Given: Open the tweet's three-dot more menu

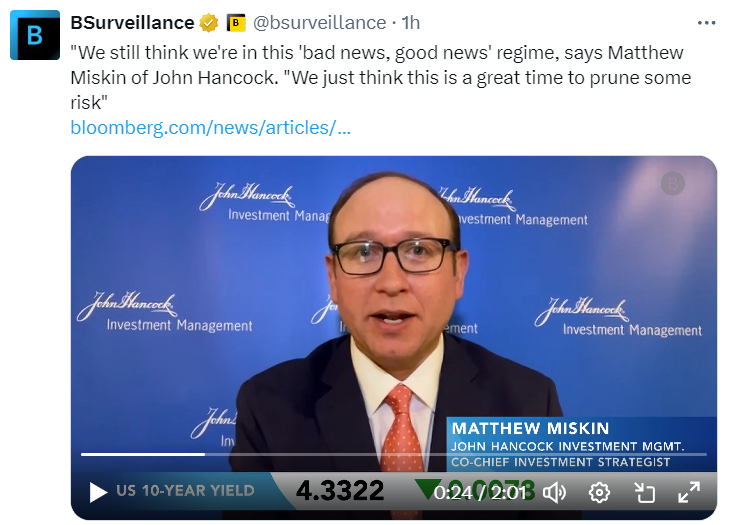Looking at the screenshot, I should (706, 23).
